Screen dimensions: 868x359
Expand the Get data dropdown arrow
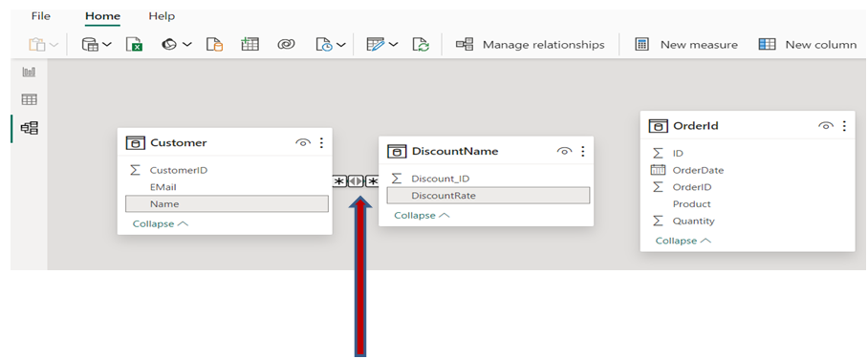[x=106, y=45]
